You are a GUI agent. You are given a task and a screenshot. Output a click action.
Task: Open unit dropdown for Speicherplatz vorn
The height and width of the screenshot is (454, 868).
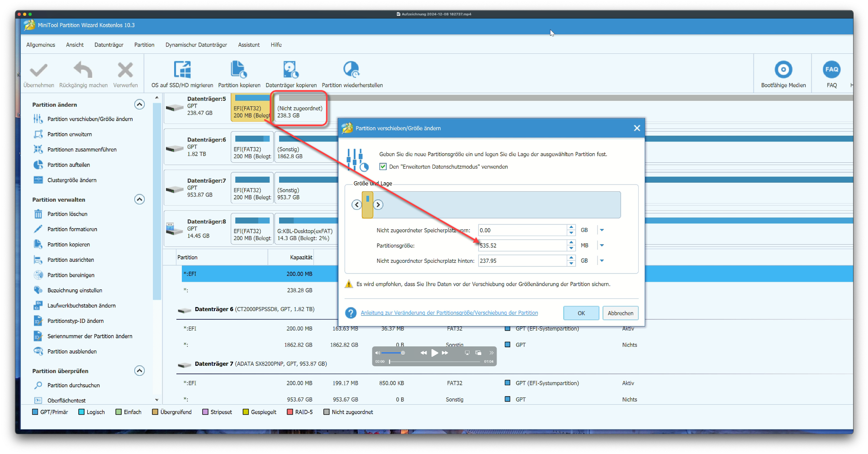[x=602, y=230]
